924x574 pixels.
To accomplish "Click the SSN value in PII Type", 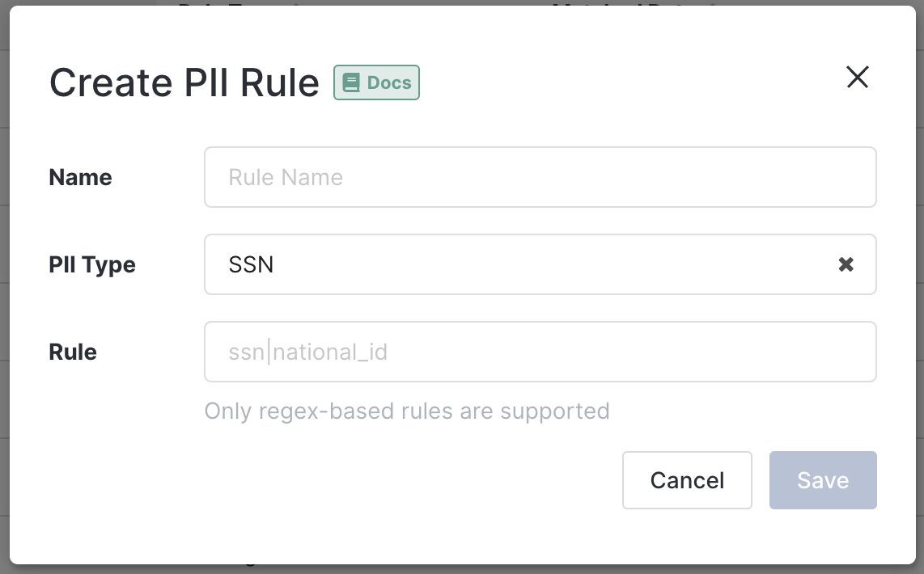I will point(251,264).
